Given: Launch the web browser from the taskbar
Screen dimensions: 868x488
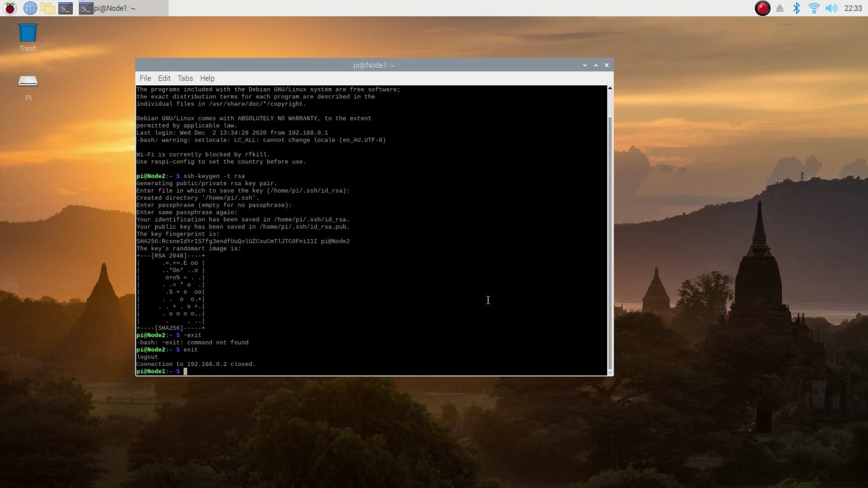Looking at the screenshot, I should 29,8.
